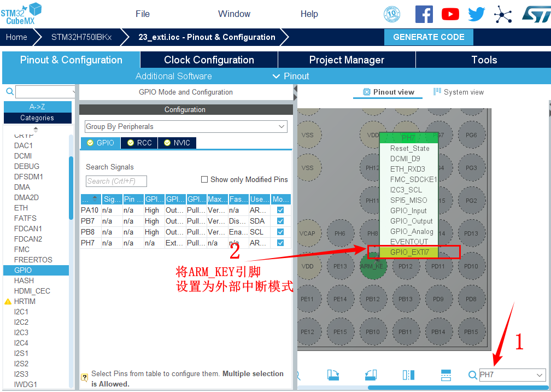Click the split top/bottom view icon
The height and width of the screenshot is (392, 551).
click(446, 375)
